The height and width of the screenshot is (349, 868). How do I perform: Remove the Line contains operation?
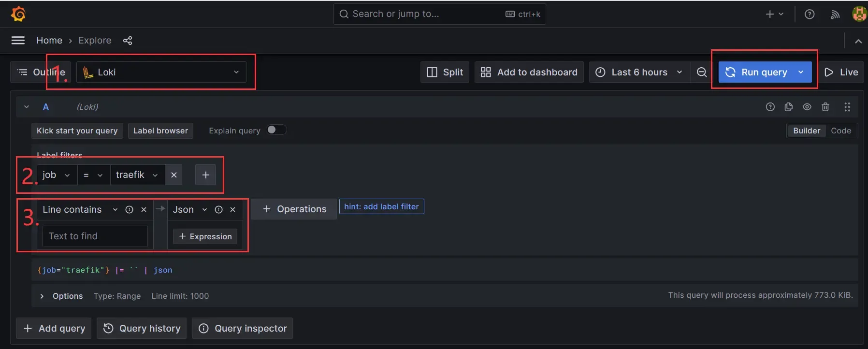point(144,210)
